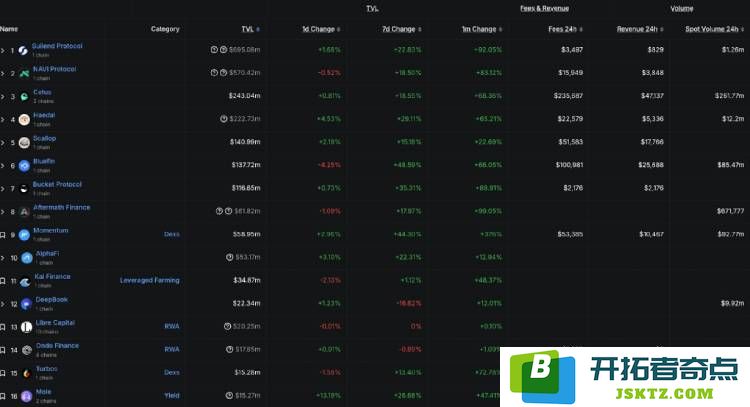The image size is (750, 407).
Task: Click Cetus fees value $235,587
Action: point(568,96)
